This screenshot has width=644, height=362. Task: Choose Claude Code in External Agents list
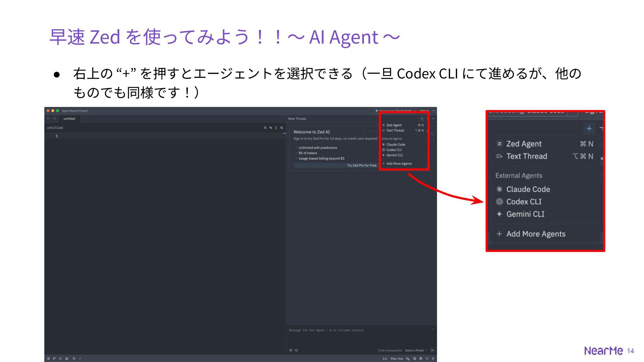[x=395, y=144]
